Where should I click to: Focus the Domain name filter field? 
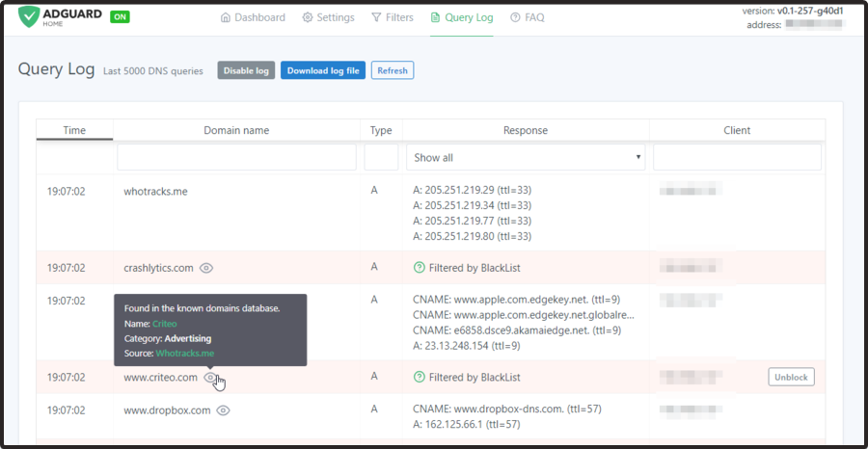236,158
